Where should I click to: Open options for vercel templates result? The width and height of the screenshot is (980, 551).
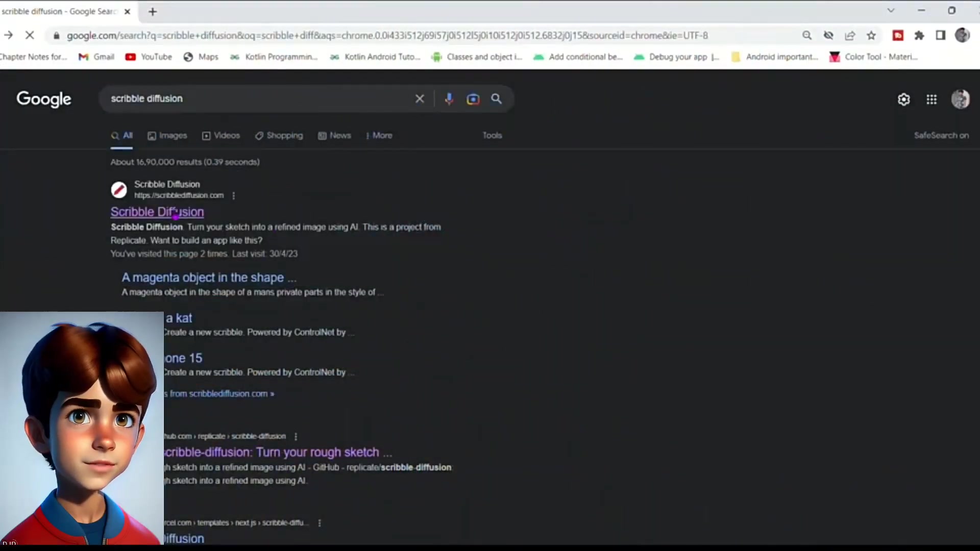[320, 523]
